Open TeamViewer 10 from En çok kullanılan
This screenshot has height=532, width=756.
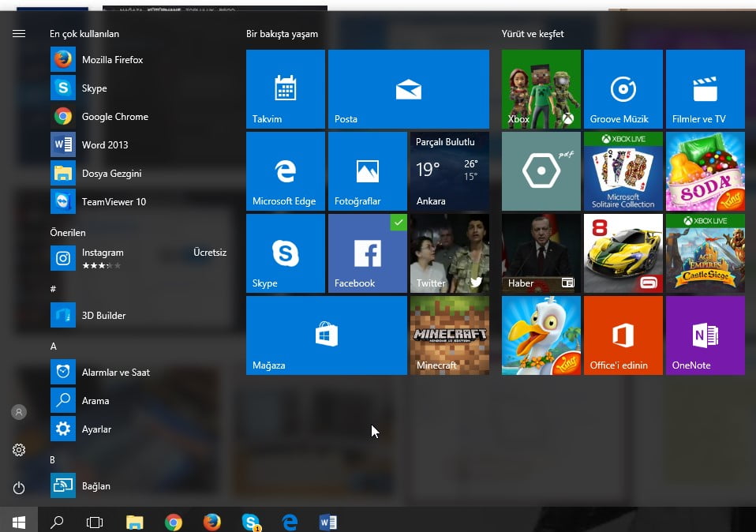(x=115, y=201)
